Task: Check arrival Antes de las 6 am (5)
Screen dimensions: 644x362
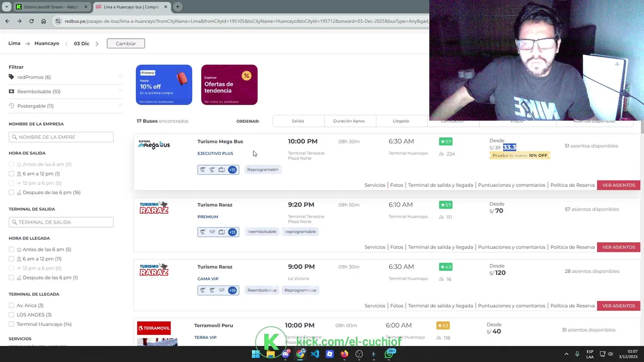Action: 12,249
